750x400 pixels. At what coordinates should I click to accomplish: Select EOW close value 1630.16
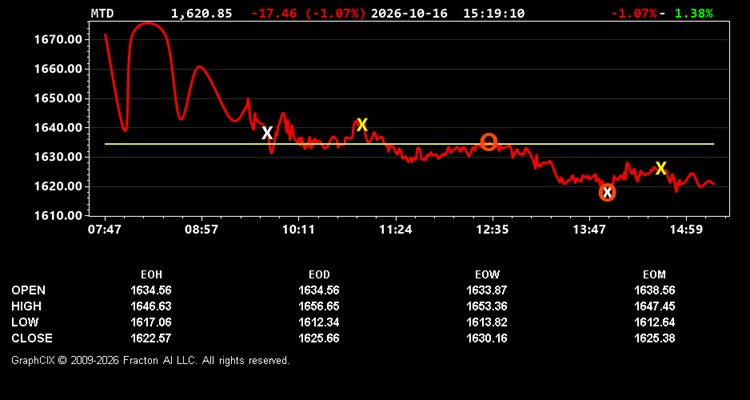pyautogui.click(x=487, y=338)
